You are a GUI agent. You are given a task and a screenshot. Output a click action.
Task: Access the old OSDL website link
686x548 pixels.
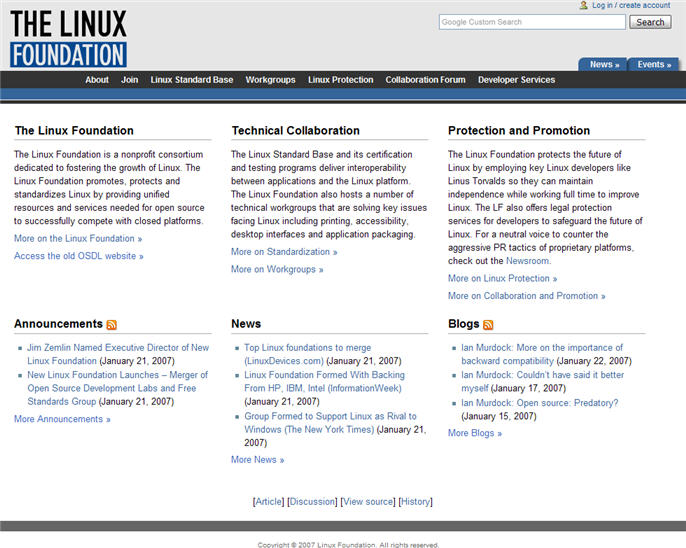79,256
